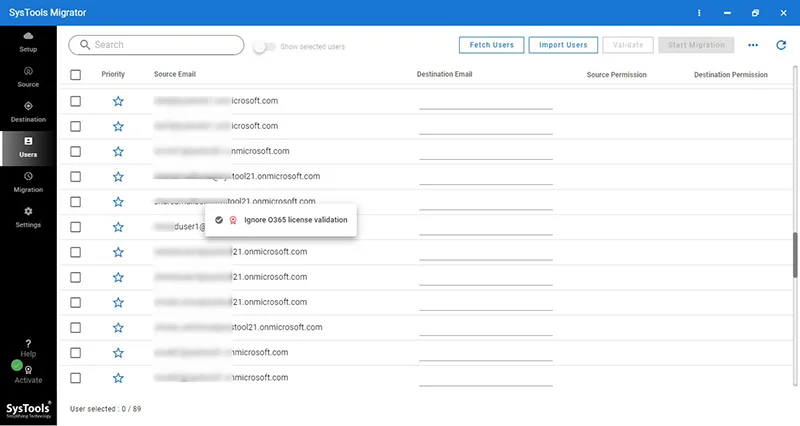Open the horizontal ellipsis more options menu

[x=753, y=45]
